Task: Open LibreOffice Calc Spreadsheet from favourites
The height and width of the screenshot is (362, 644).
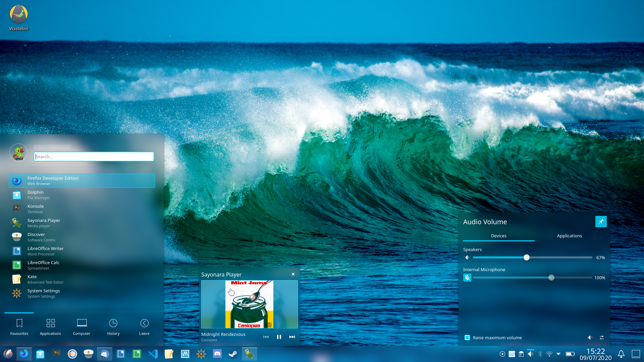Action: tap(82, 265)
